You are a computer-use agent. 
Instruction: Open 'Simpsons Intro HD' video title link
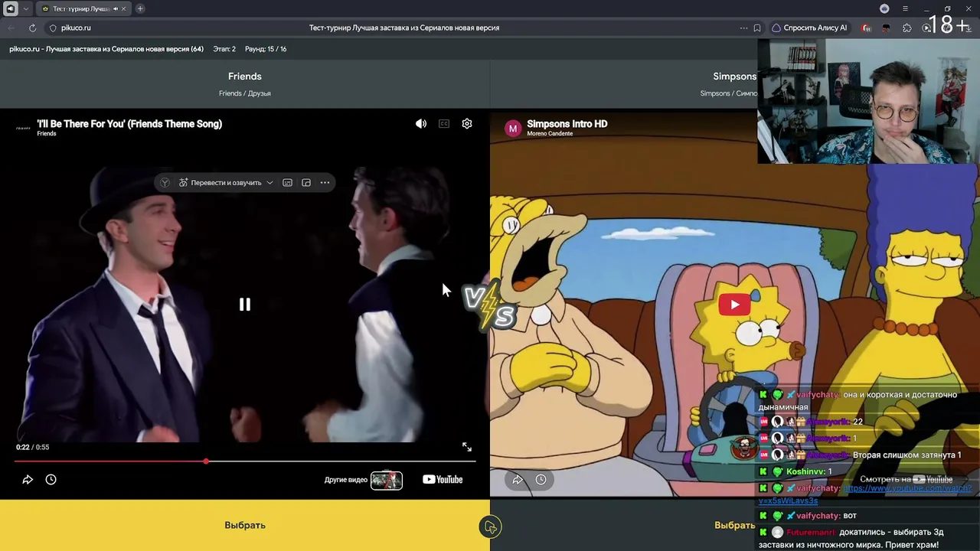[x=567, y=124]
